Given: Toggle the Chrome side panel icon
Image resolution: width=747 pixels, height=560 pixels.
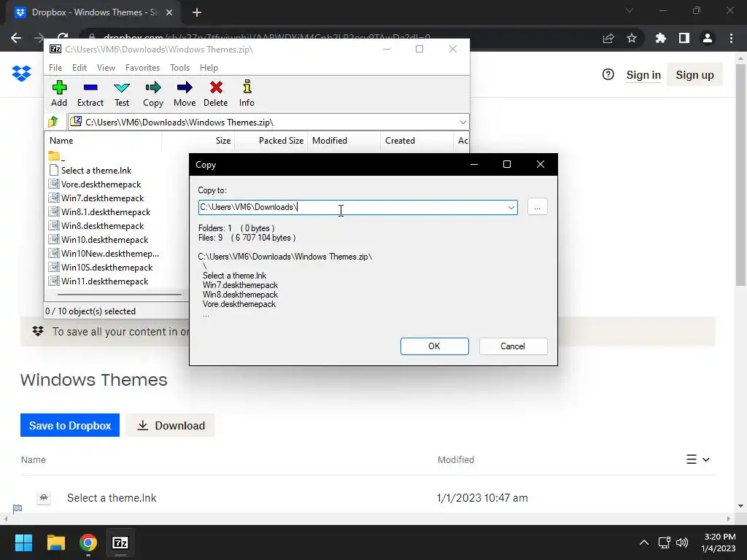Looking at the screenshot, I should coord(684,38).
